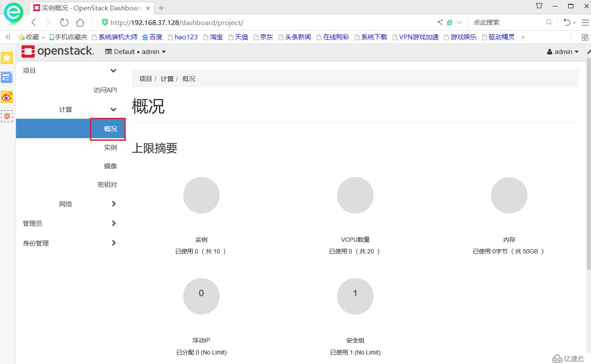Image resolution: width=591 pixels, height=364 pixels.
Task: Collapse the 项目 sidebar section
Action: point(70,70)
